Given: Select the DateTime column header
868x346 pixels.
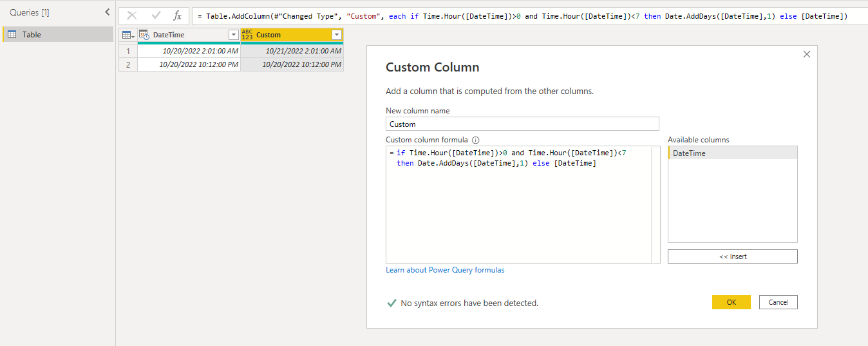Looking at the screenshot, I should pyautogui.click(x=189, y=35).
